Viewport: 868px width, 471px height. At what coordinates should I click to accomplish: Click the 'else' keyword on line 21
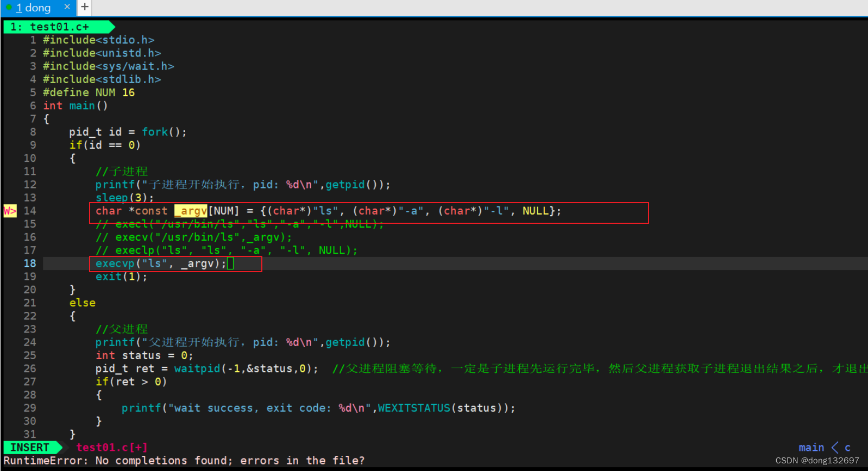[x=82, y=303]
